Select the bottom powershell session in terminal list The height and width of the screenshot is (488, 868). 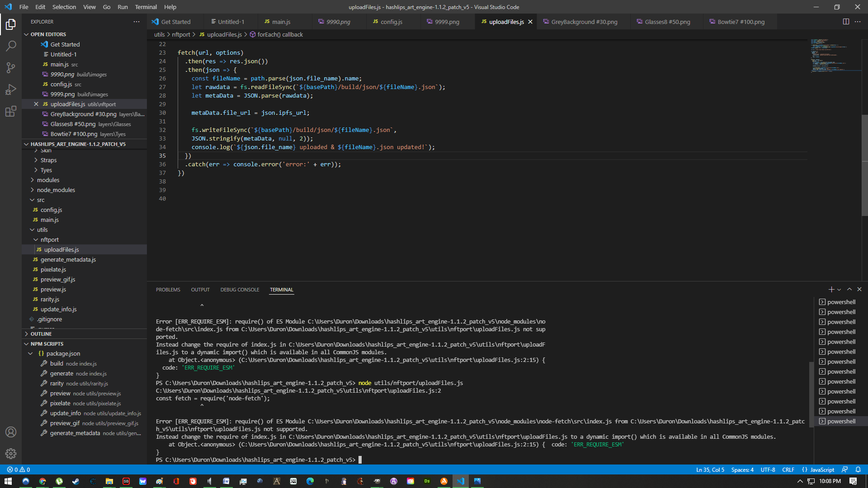842,421
